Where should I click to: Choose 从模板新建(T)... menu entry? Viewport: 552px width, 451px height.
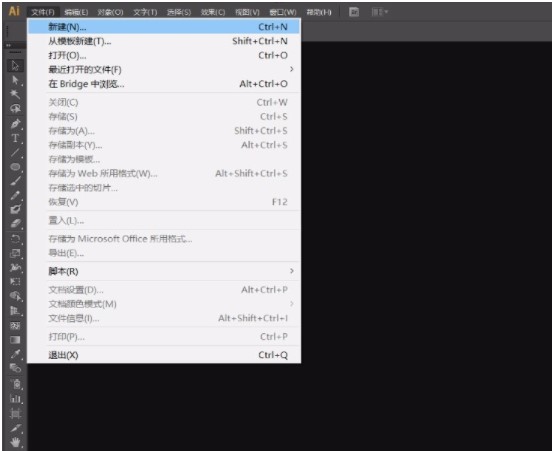[164, 41]
